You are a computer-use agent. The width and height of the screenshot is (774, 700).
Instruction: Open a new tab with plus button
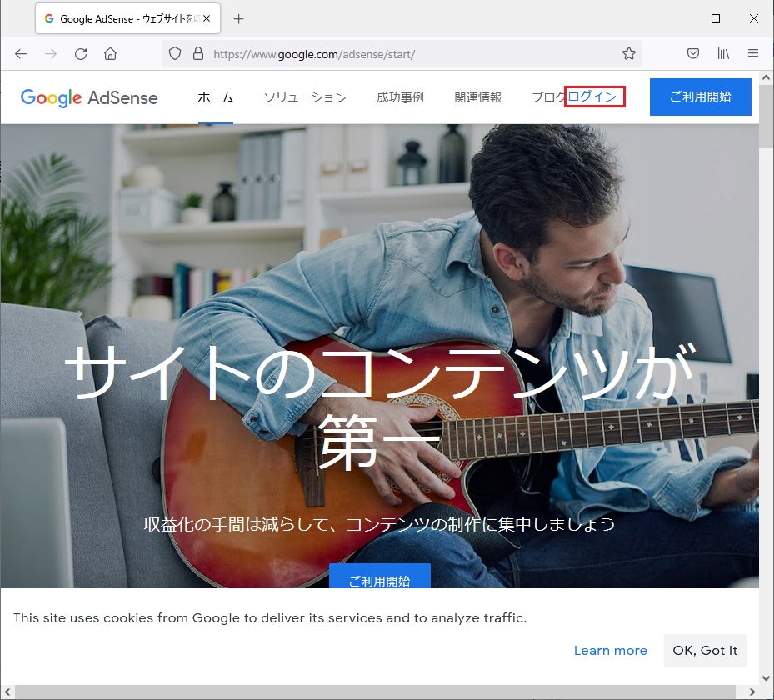tap(239, 18)
